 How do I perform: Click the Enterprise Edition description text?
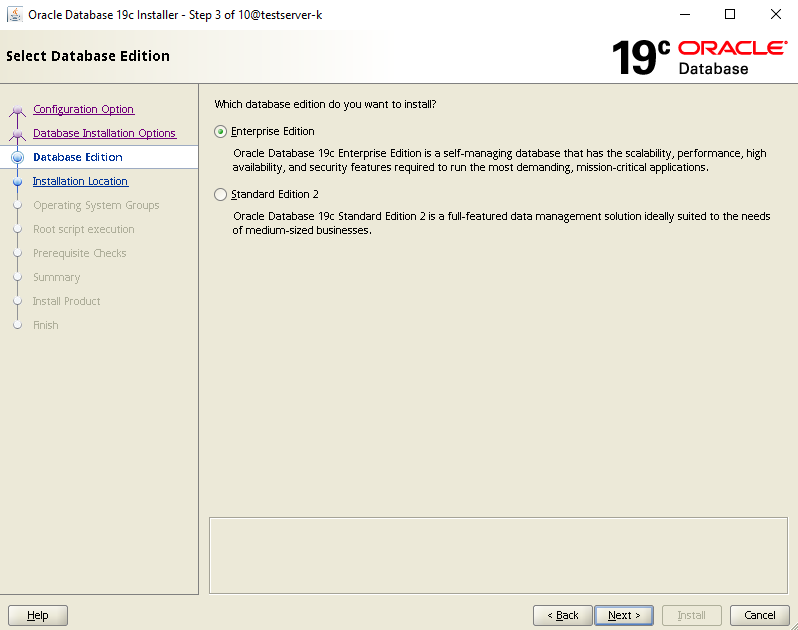[x=499, y=160]
